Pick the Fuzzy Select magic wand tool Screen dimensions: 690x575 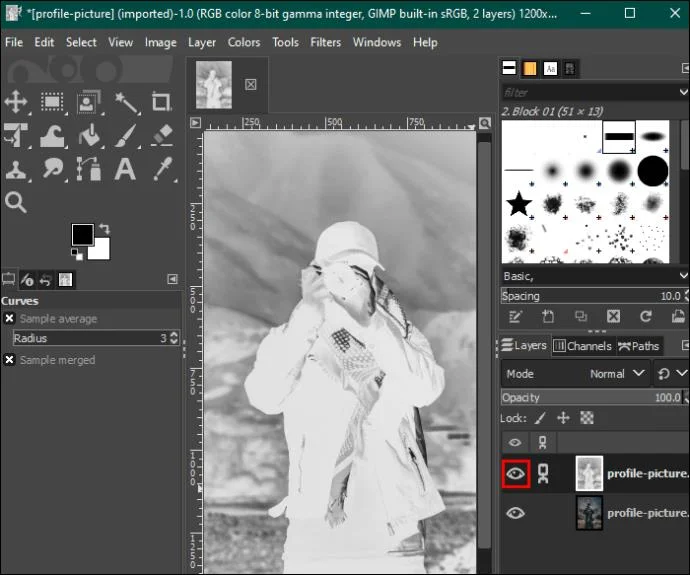[126, 103]
